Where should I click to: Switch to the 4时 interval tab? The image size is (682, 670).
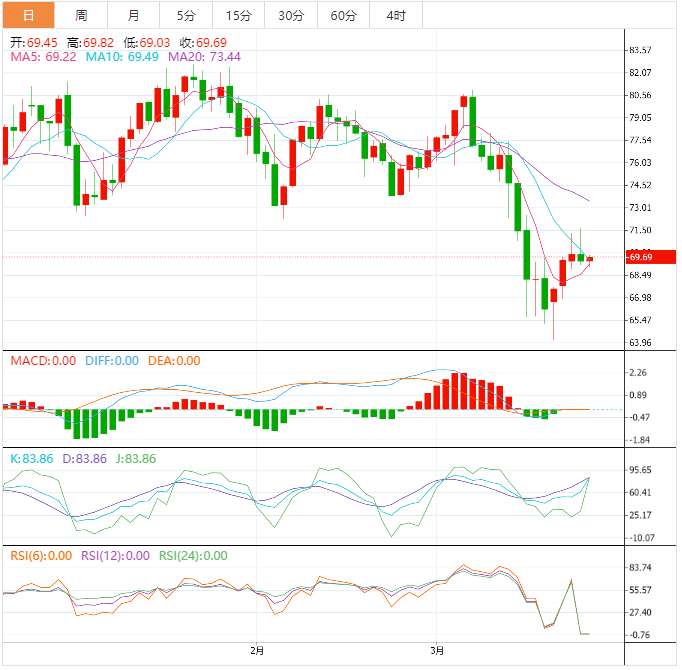pyautogui.click(x=395, y=15)
